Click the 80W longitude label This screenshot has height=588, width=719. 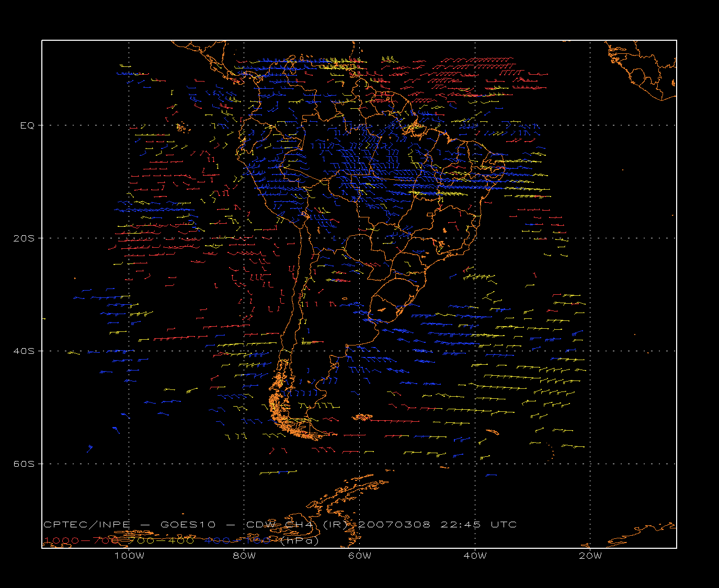[x=244, y=556]
